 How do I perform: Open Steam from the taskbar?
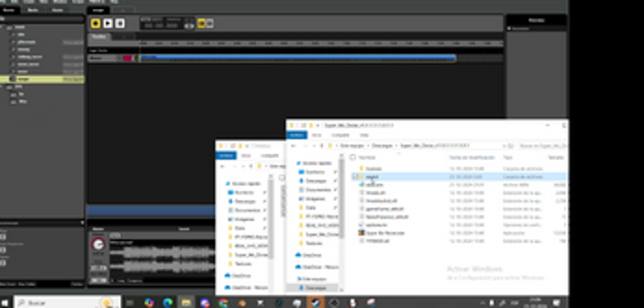point(316,302)
